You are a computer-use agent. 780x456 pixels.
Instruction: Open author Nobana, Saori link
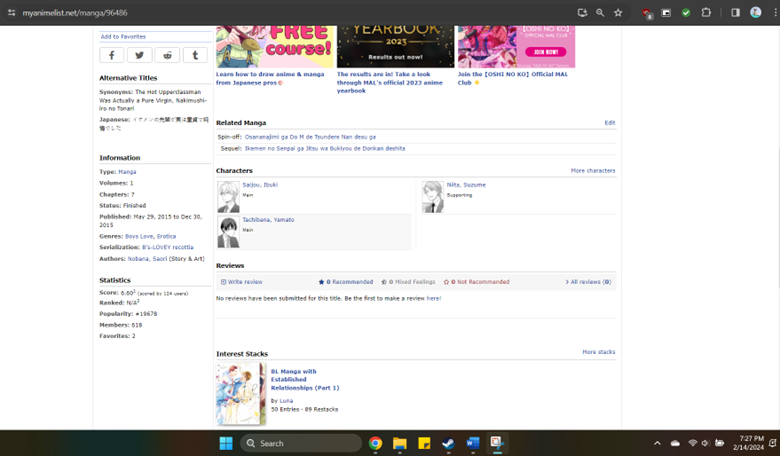coord(147,259)
